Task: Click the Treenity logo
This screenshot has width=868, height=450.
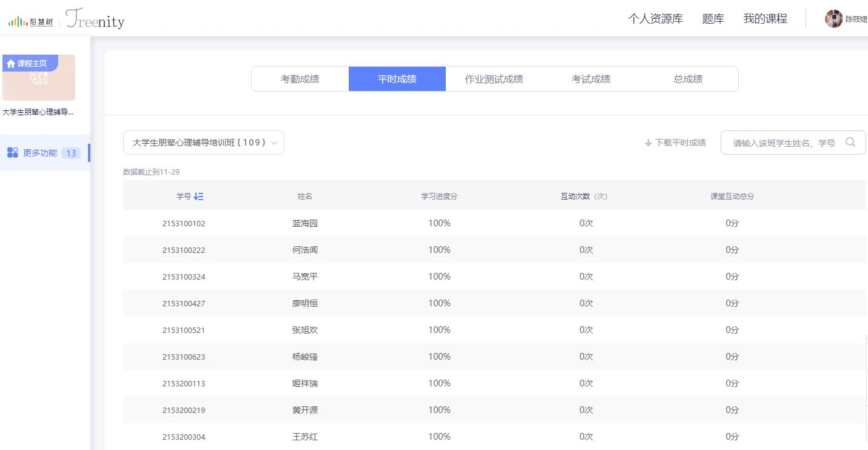Action: click(95, 19)
